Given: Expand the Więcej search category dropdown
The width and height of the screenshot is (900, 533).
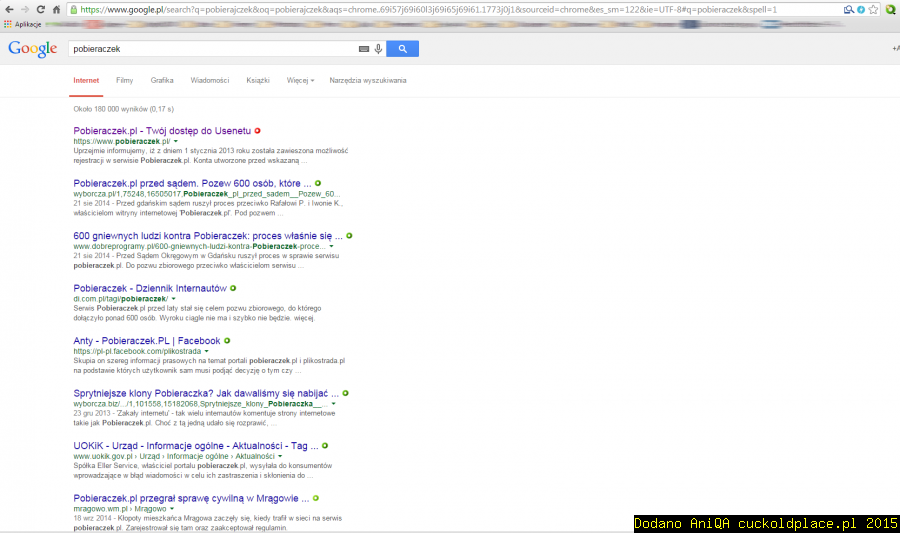Looking at the screenshot, I should (300, 80).
